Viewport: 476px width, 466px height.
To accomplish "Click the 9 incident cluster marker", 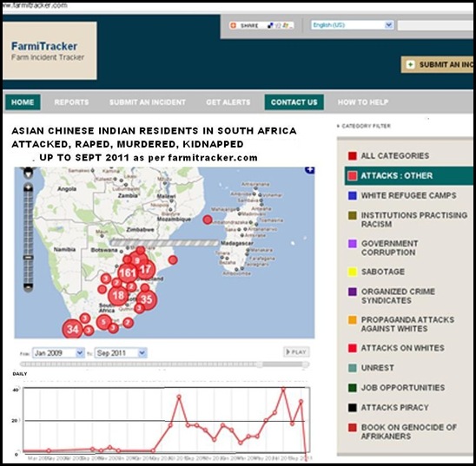I will tap(137, 260).
